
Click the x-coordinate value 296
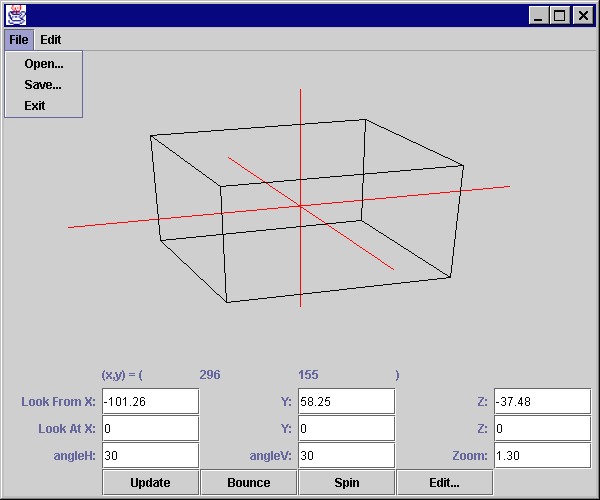(x=210, y=375)
